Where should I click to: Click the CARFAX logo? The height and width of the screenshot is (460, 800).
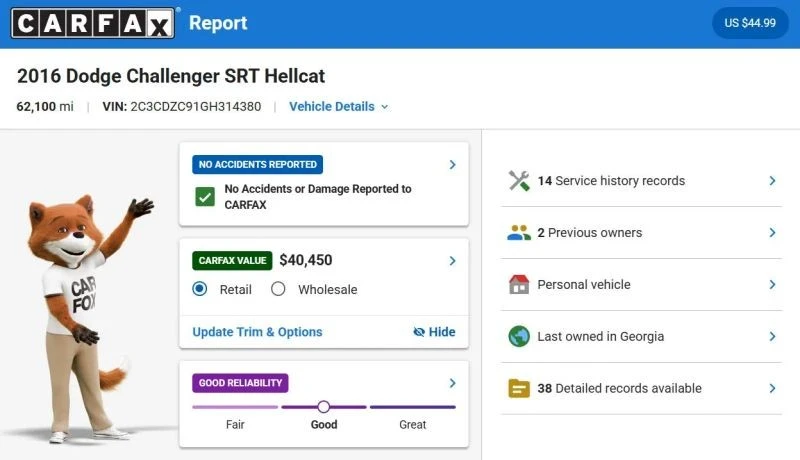(92, 23)
